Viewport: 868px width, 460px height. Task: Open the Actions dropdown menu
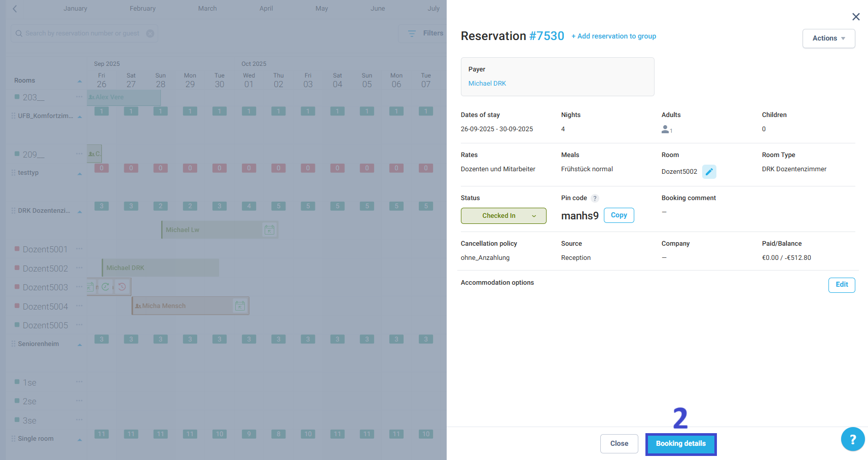[828, 38]
